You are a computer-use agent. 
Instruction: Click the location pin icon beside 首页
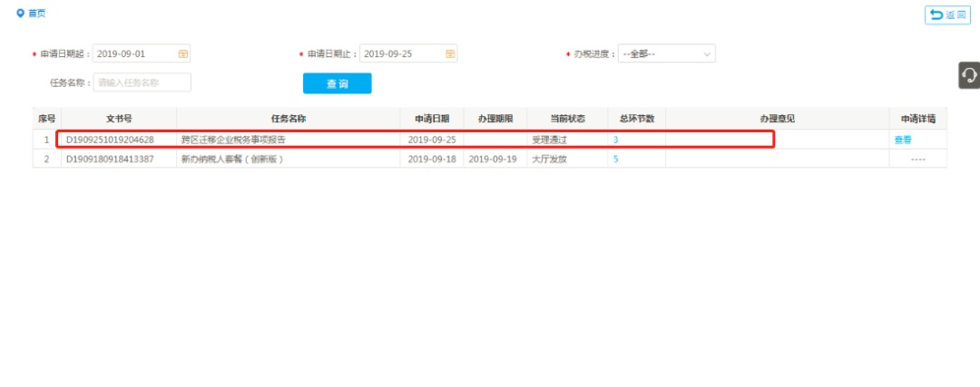tap(20, 14)
